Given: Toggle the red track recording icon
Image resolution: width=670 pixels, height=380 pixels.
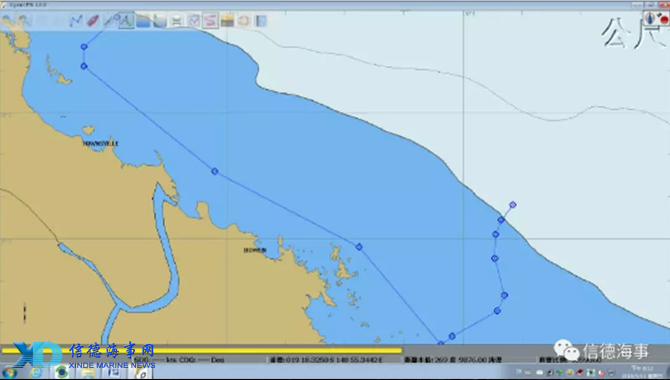Looking at the screenshot, I should click(x=210, y=21).
